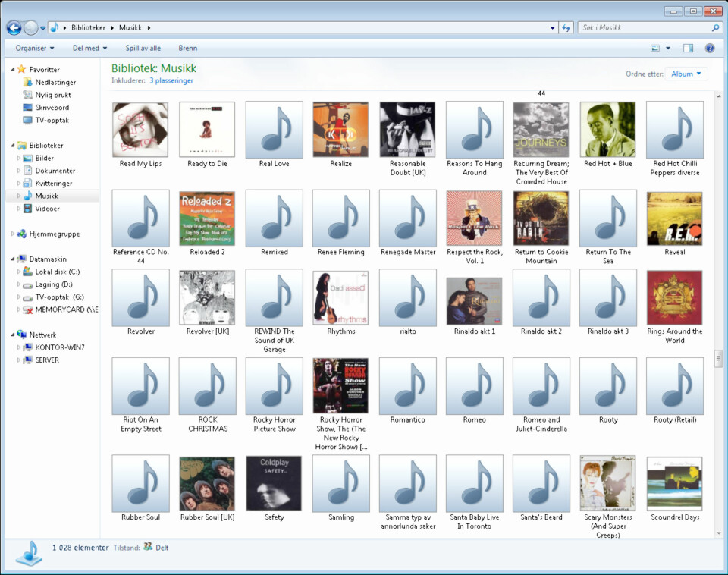Image resolution: width=728 pixels, height=575 pixels.
Task: Click the change view icon in toolbar
Action: coord(655,49)
